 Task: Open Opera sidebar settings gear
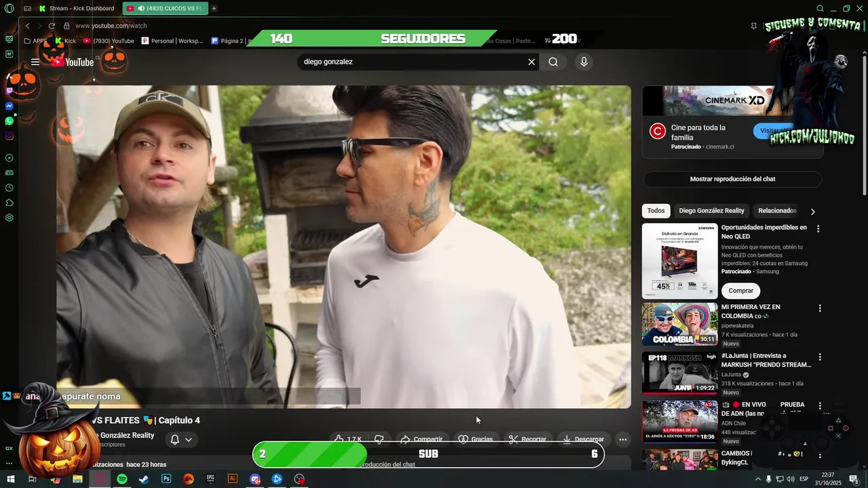[9, 218]
